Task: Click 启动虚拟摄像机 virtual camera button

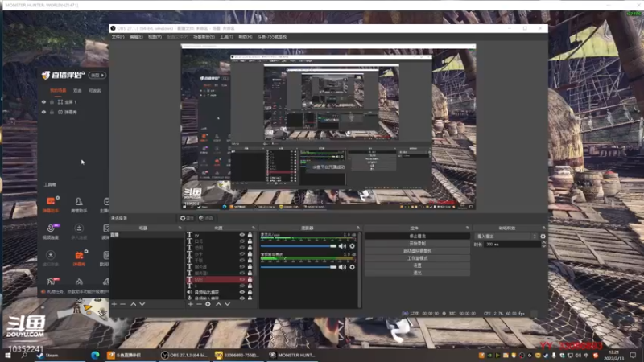Action: tap(417, 251)
